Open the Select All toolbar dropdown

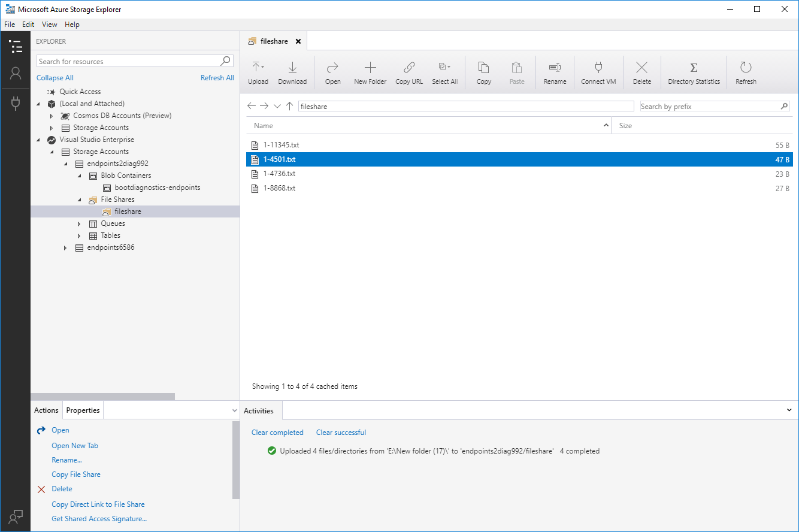click(x=445, y=73)
